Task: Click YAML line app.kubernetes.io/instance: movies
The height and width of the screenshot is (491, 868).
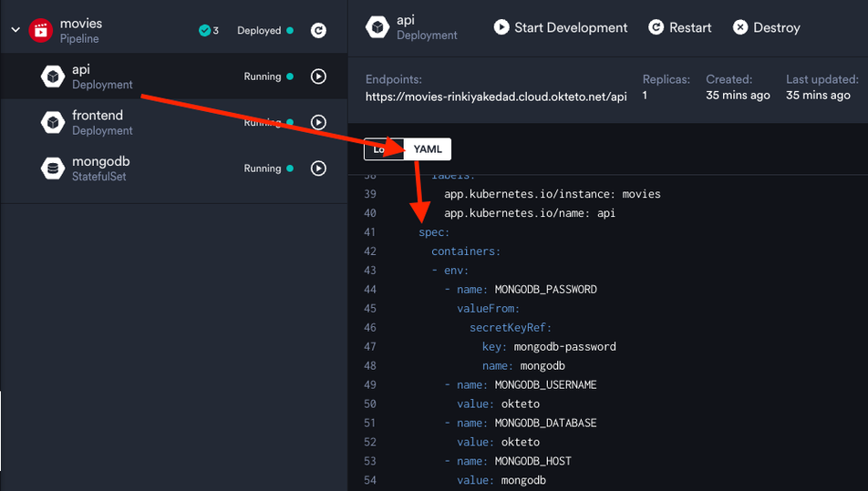Action: click(552, 194)
